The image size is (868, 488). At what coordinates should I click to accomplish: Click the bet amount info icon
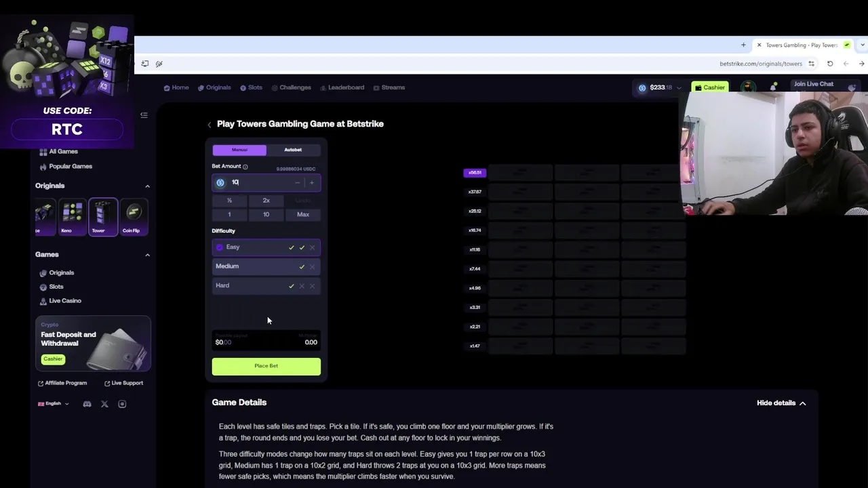pyautogui.click(x=245, y=167)
